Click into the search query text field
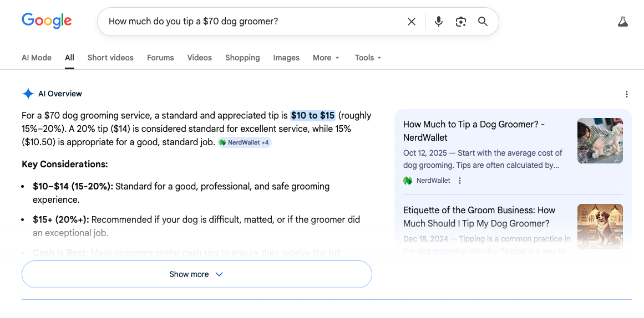The width and height of the screenshot is (644, 318). pyautogui.click(x=250, y=22)
